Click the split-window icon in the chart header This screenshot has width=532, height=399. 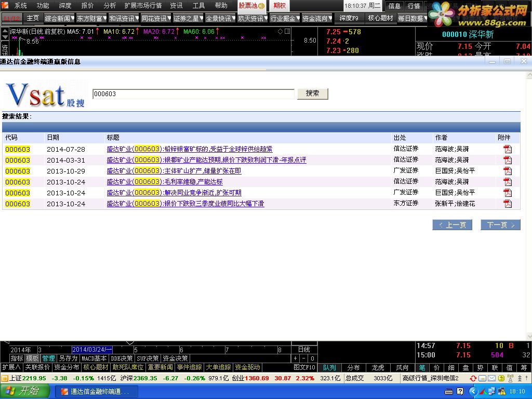pos(287,31)
